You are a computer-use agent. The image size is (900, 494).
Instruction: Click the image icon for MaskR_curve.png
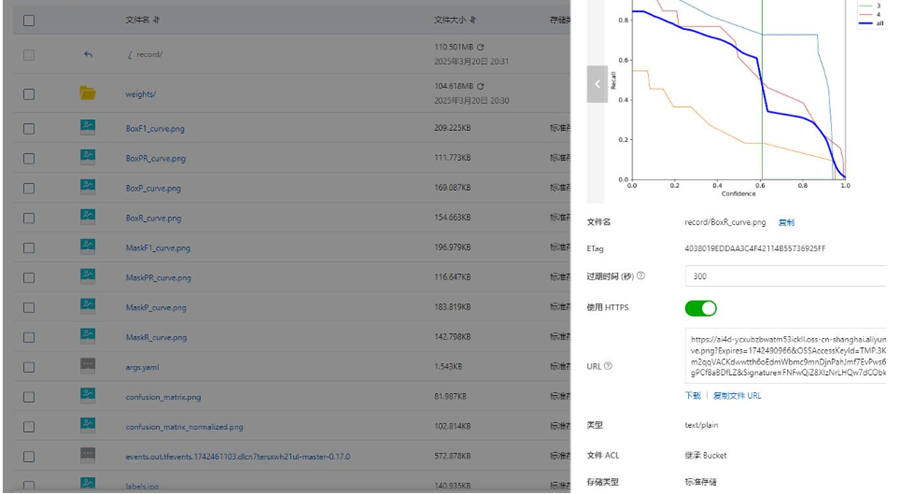coord(88,336)
